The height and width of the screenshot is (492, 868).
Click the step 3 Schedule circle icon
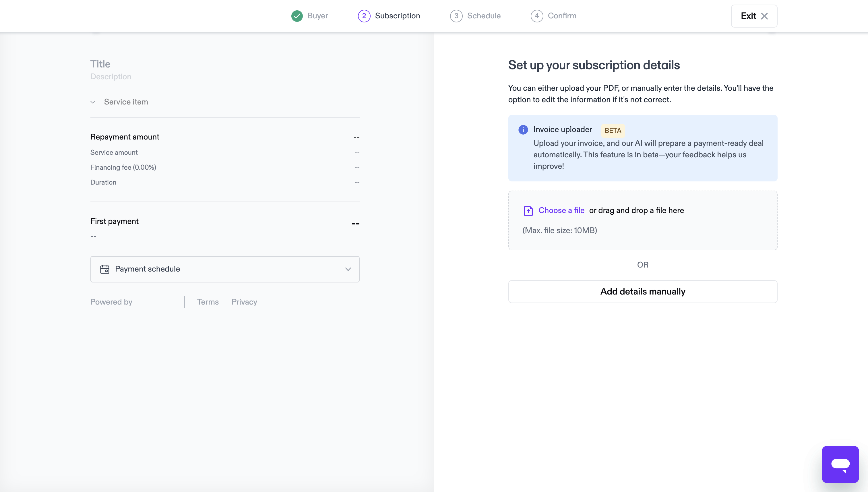click(x=456, y=16)
